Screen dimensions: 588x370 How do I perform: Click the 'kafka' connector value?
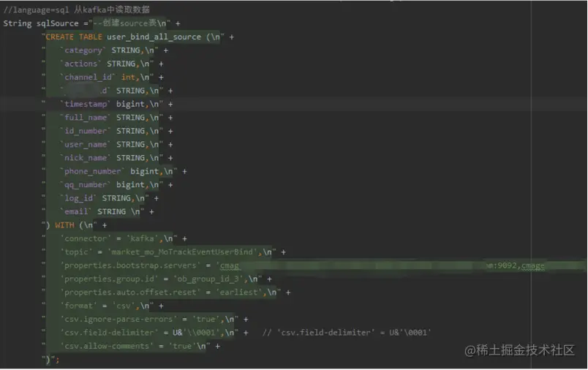click(x=142, y=238)
